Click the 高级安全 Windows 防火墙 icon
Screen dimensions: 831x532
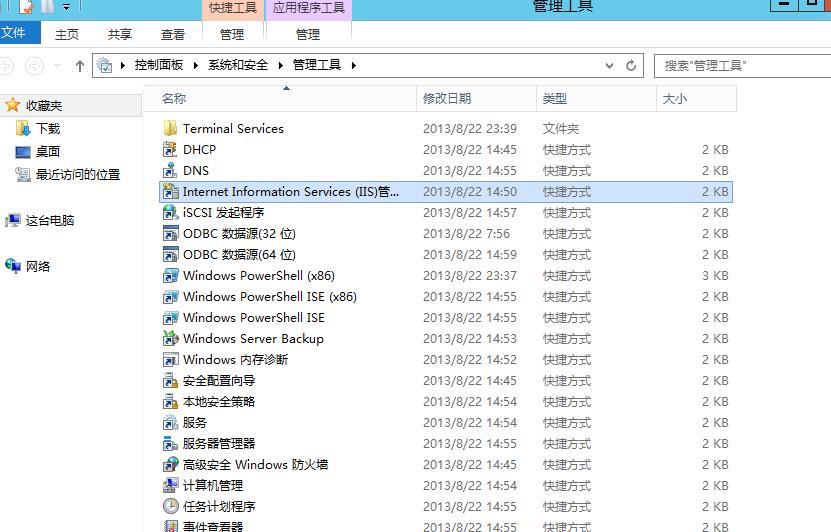point(170,465)
